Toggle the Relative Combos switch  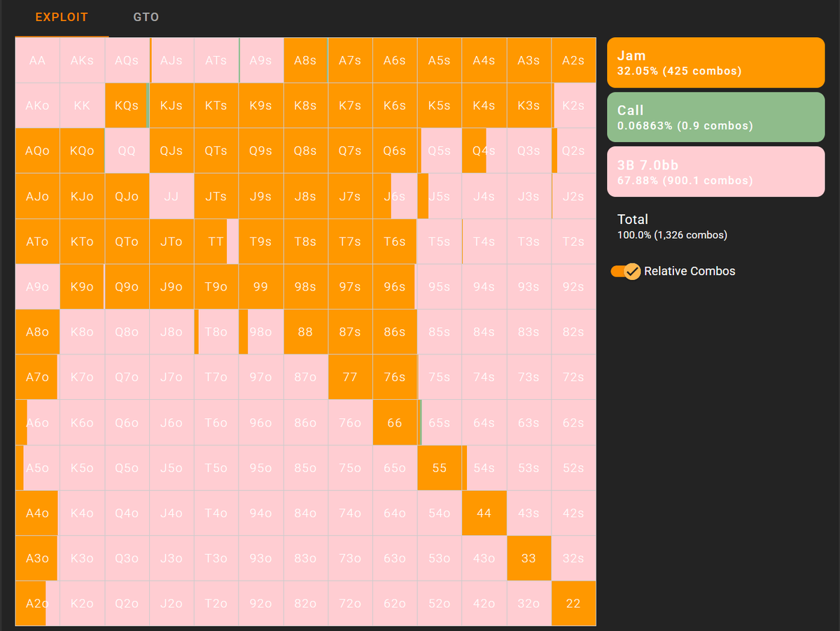click(625, 271)
